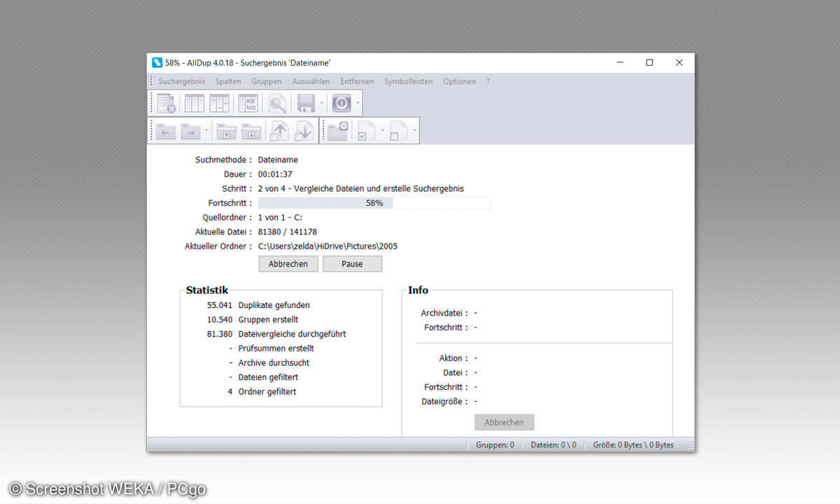Click the Suchmethode value 'Dateiname'
Viewport: 840px width, 504px height.
point(278,160)
